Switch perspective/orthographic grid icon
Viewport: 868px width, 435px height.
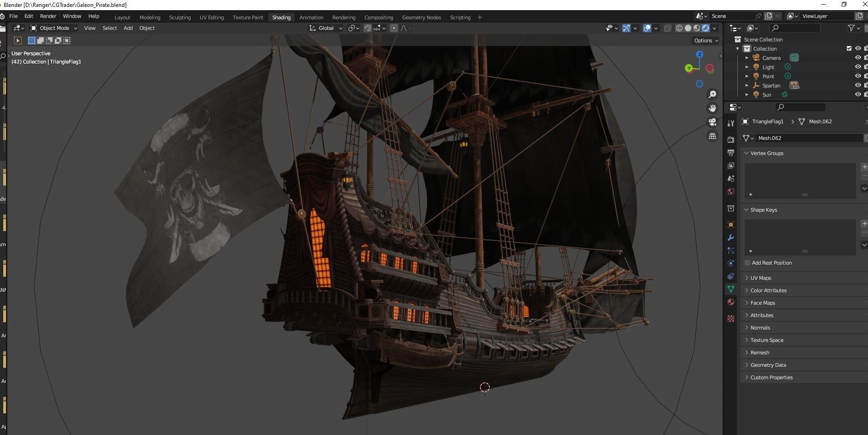(x=712, y=136)
